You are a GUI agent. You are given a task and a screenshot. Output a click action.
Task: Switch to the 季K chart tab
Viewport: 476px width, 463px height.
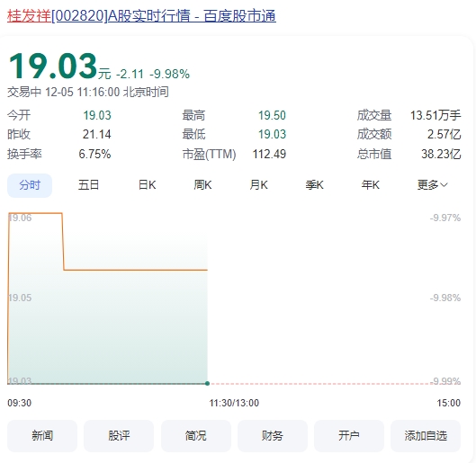[315, 185]
